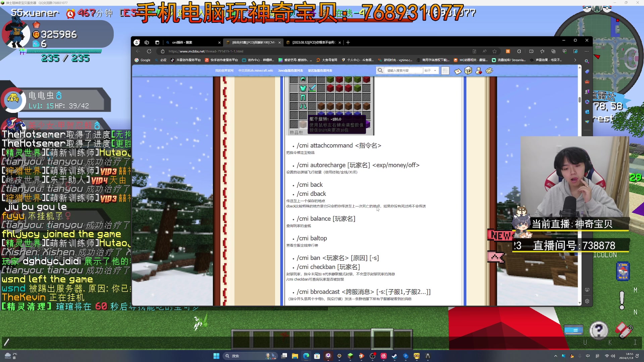Viewport: 644px width, 362px height.
Task: Open 游戏时光 vgtime bookmark
Action: (395, 60)
